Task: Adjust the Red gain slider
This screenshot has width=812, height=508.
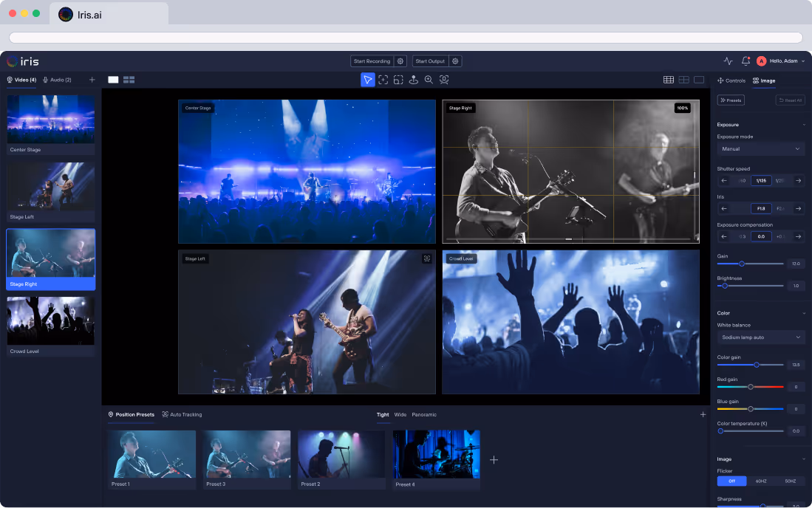Action: tap(750, 387)
